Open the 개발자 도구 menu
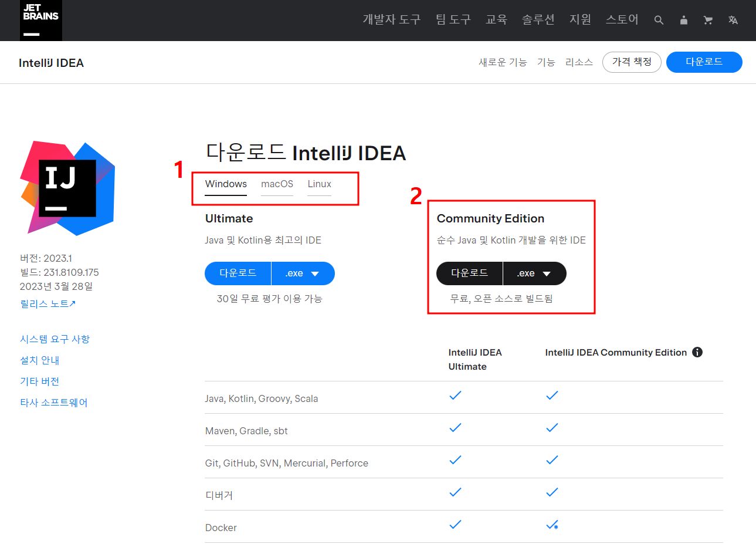The image size is (756, 544). [392, 19]
